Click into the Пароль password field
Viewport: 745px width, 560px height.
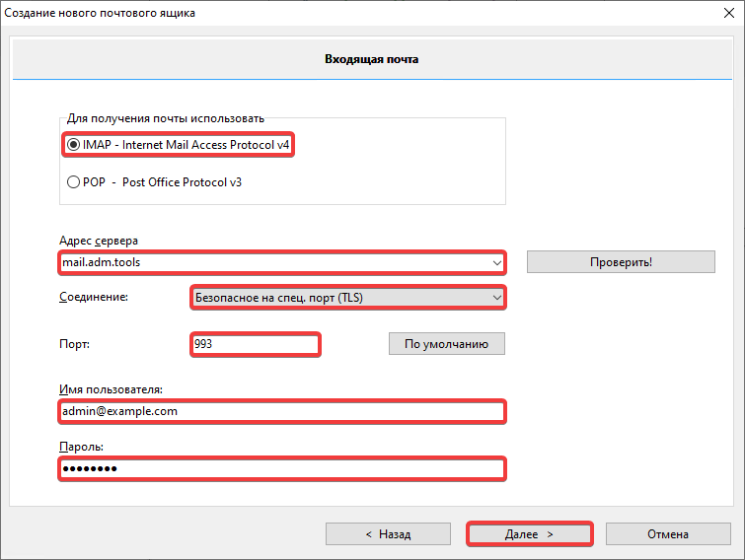(x=281, y=468)
